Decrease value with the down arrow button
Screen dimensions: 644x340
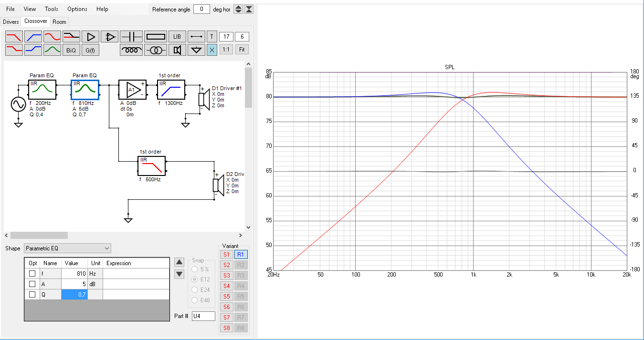(179, 274)
